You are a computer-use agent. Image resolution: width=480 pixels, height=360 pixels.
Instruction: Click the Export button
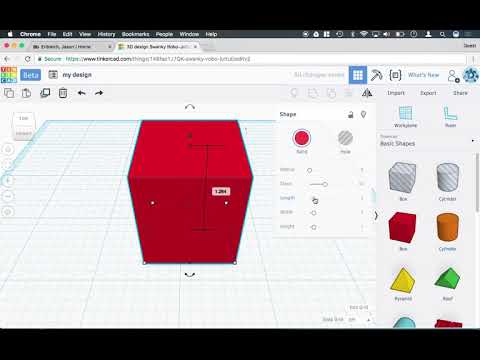click(428, 93)
